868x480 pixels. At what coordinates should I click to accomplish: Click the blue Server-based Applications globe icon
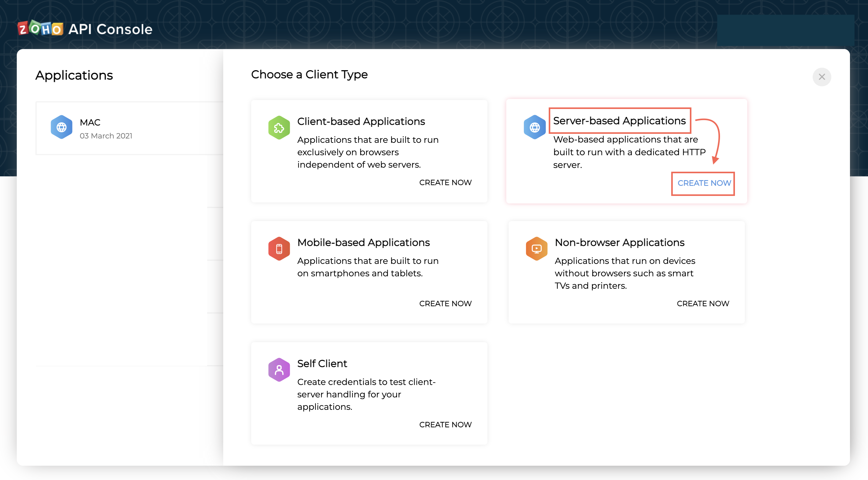pyautogui.click(x=534, y=128)
